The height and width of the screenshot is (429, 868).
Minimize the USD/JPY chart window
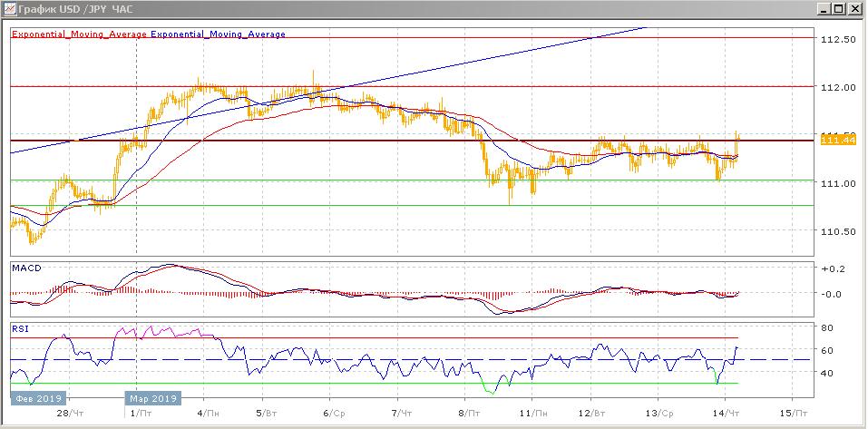pos(822,9)
